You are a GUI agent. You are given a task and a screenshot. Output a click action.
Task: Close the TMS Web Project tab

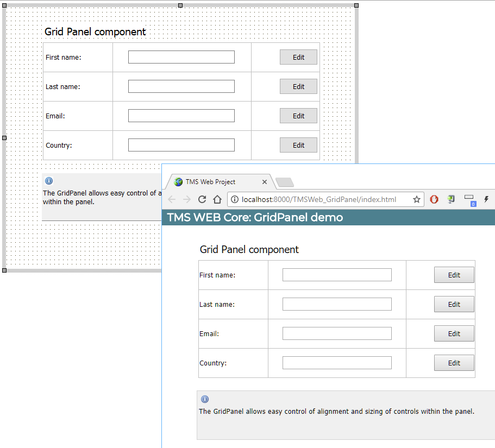(265, 182)
